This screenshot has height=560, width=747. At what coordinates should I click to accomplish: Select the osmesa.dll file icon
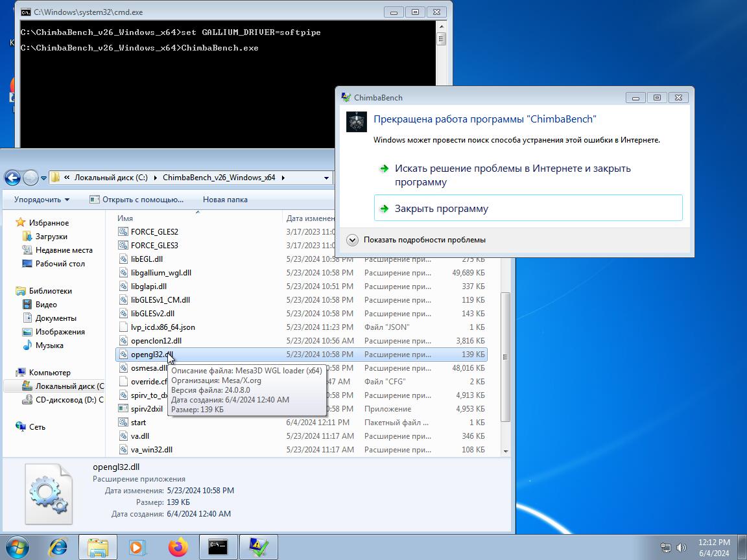123,368
